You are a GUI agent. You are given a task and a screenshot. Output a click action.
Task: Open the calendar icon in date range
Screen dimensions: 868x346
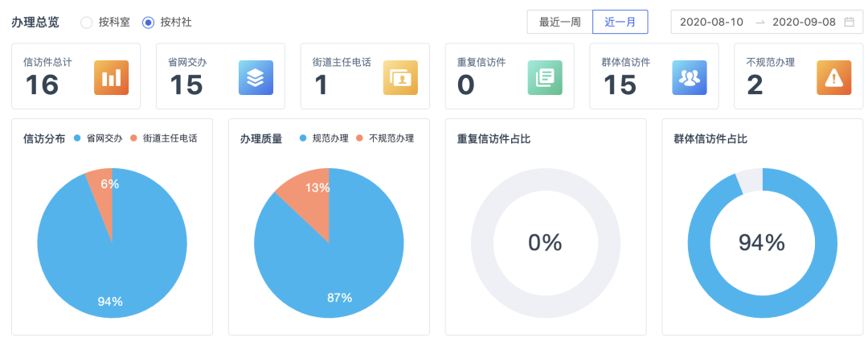(849, 23)
